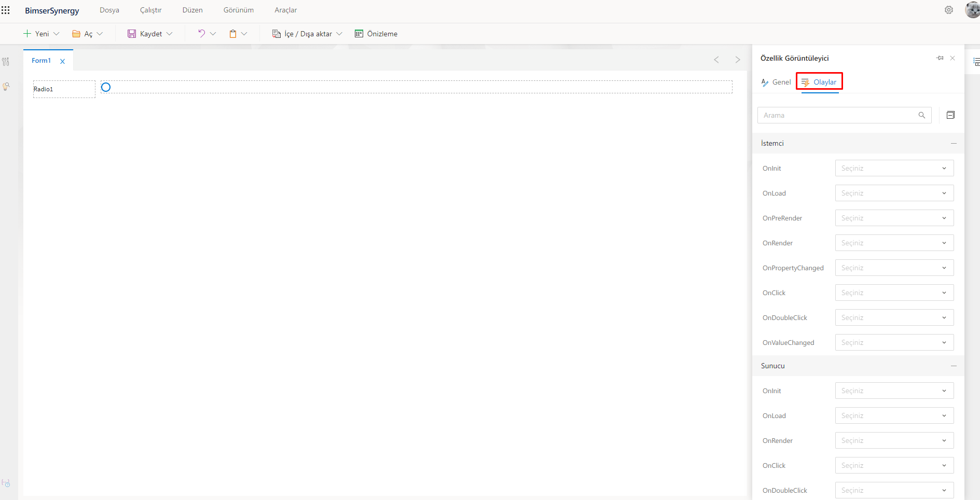This screenshot has width=980, height=500.
Task: Click the bottom-left sidebar icon
Action: (x=6, y=483)
